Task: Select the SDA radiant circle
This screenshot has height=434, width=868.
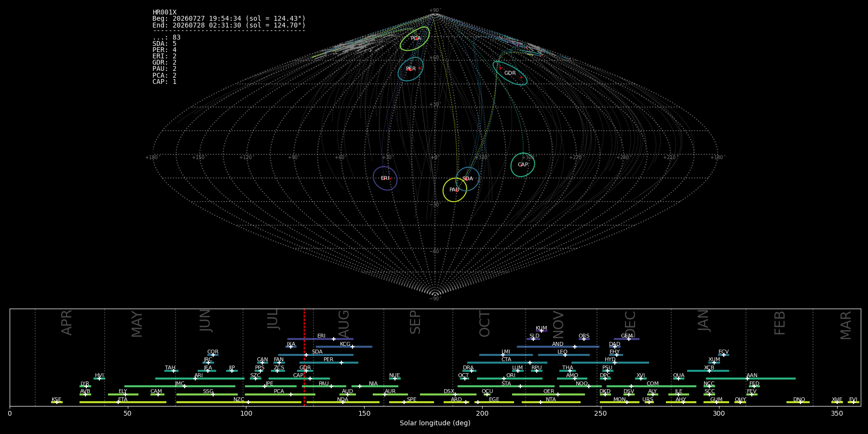Action: tap(467, 178)
